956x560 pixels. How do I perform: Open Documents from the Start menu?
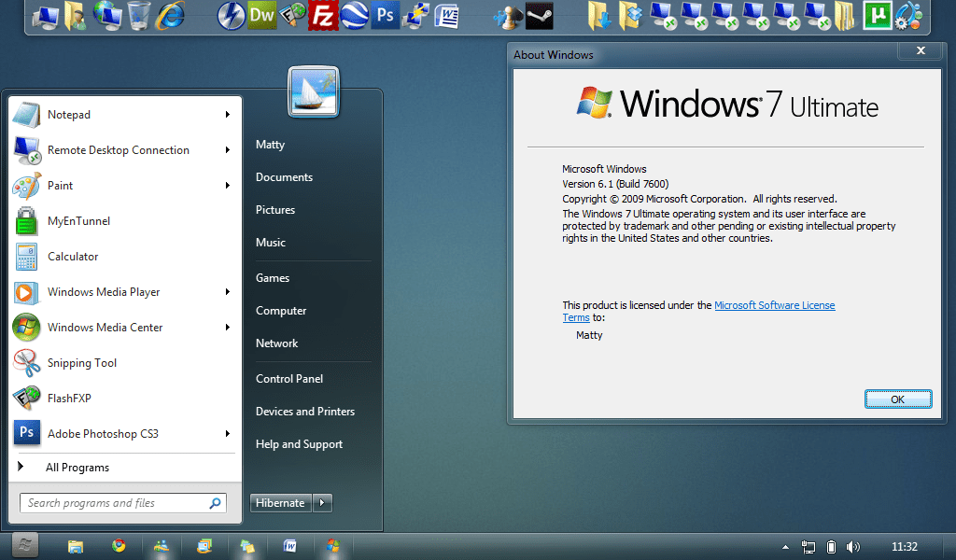pyautogui.click(x=284, y=177)
